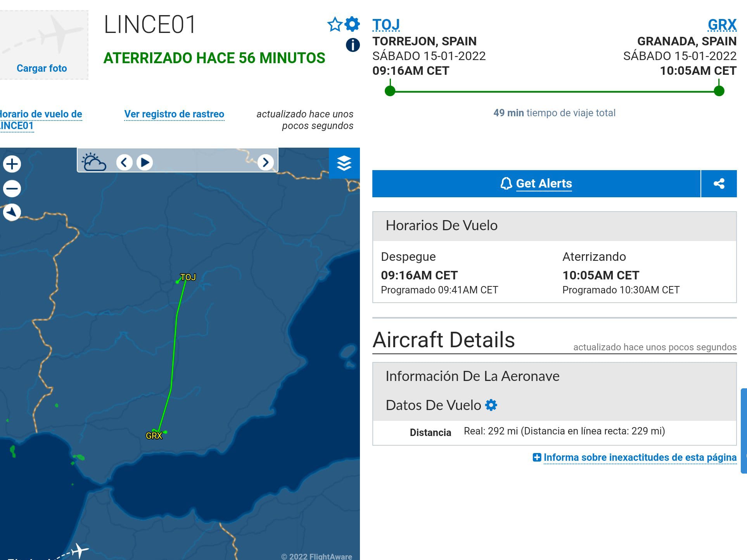Zoom in on the map
The image size is (747, 560).
(x=12, y=164)
